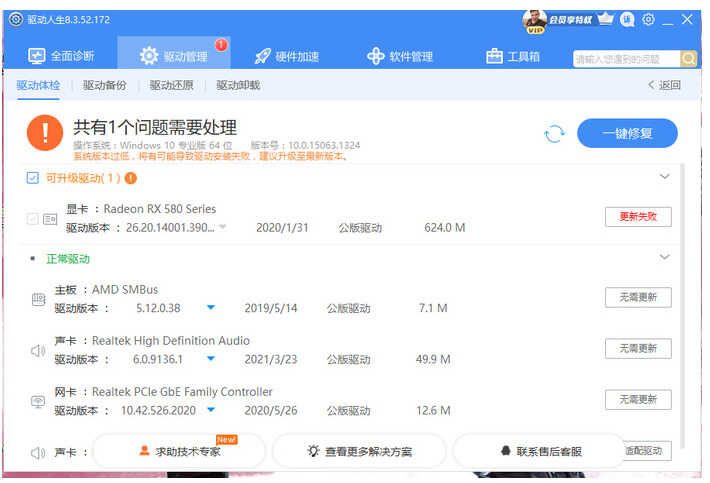This screenshot has height=483, width=710.
Task: Click 联系售后客服 button
Action: click(540, 451)
